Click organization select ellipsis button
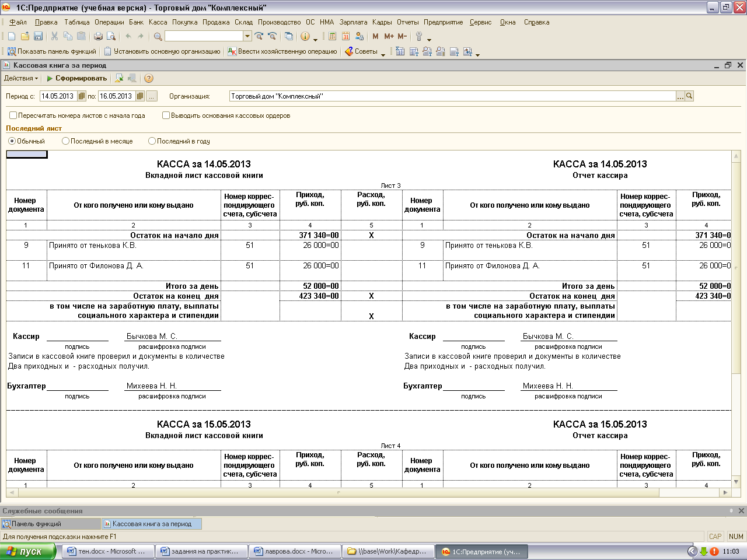This screenshot has height=560, width=747. coord(680,96)
